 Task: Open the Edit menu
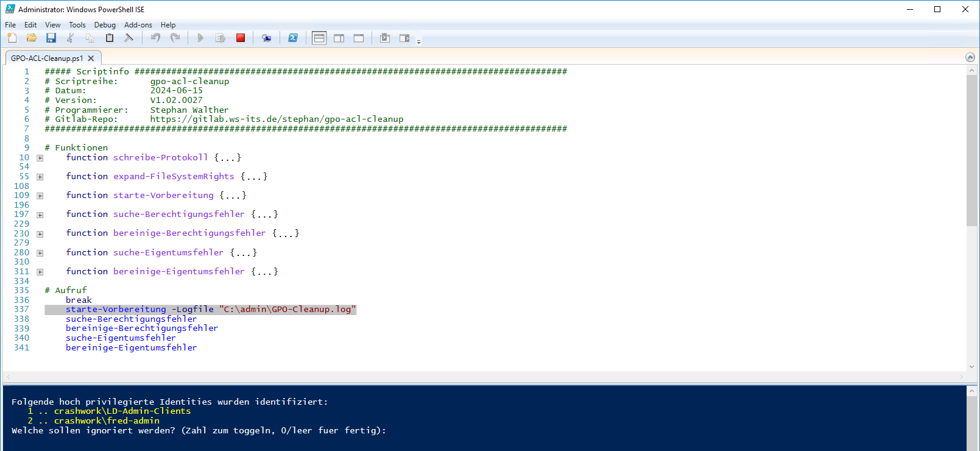pos(30,25)
